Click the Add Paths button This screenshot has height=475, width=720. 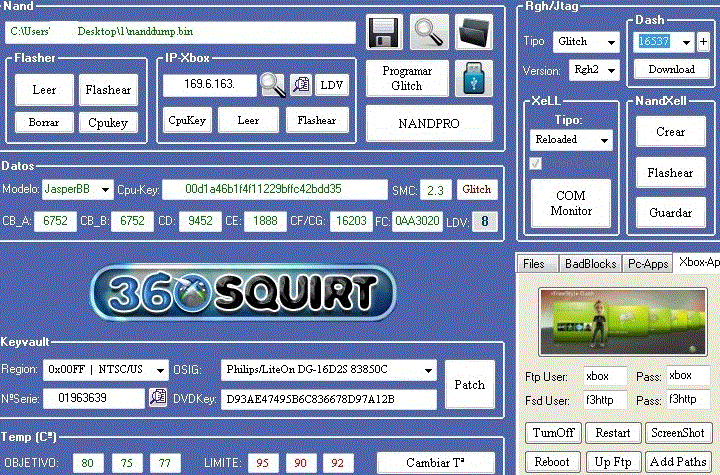pyautogui.click(x=678, y=462)
